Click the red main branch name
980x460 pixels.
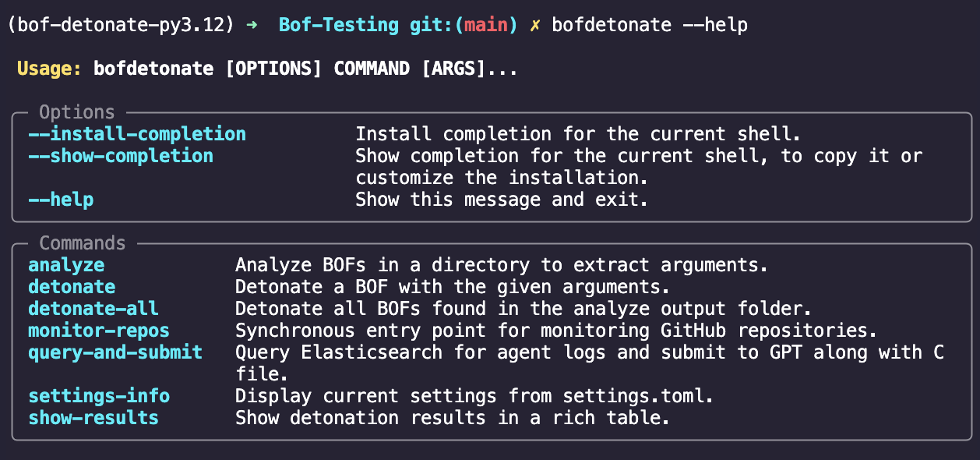point(486,25)
